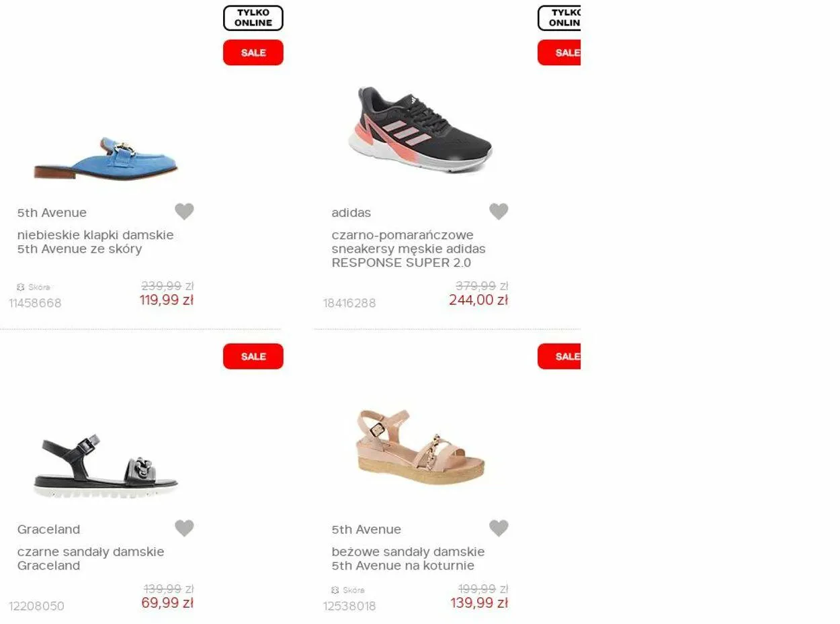The height and width of the screenshot is (624, 840).
Task: Click the Skóra leather icon under beige sandals
Action: point(335,590)
